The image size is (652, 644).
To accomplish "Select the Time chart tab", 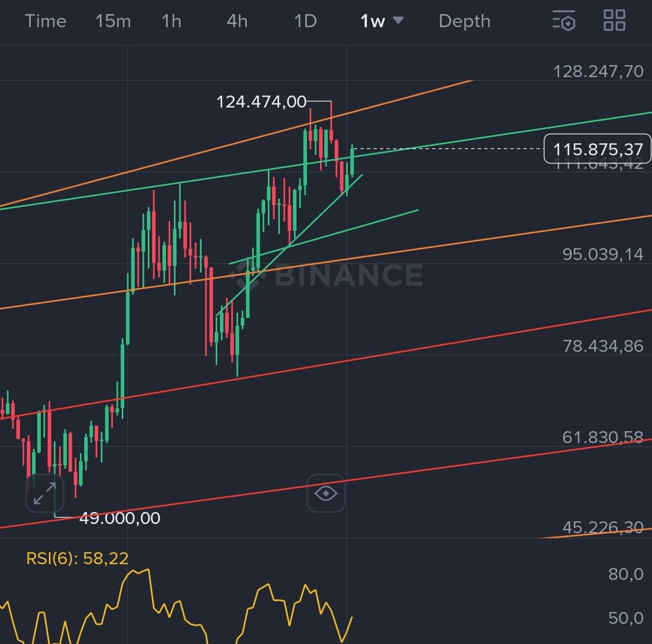I will pos(46,21).
